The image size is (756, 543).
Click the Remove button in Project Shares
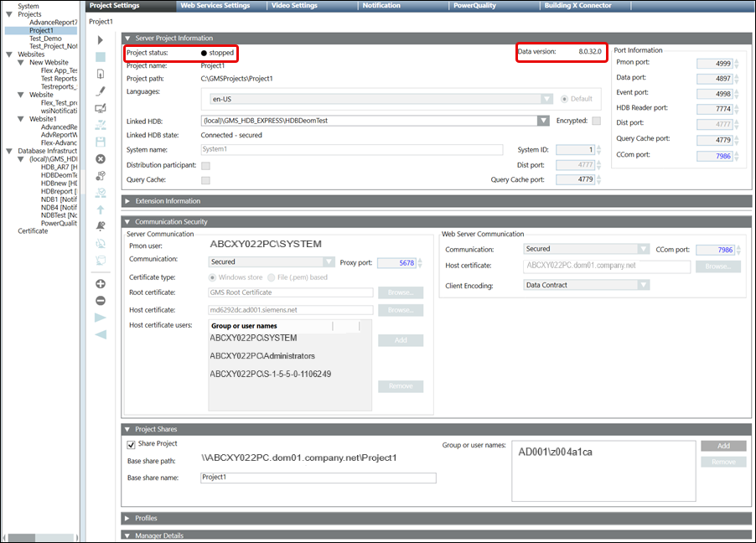[722, 462]
